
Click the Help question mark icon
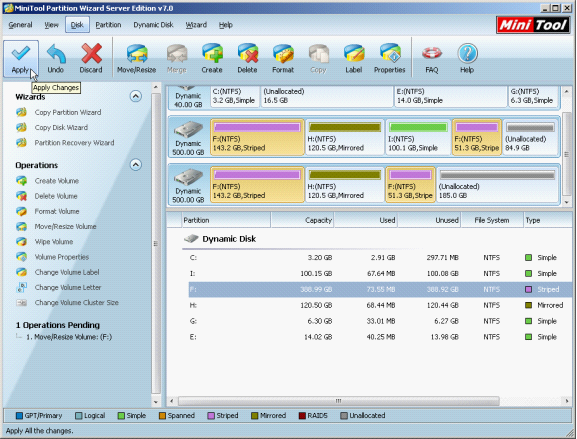(467, 59)
